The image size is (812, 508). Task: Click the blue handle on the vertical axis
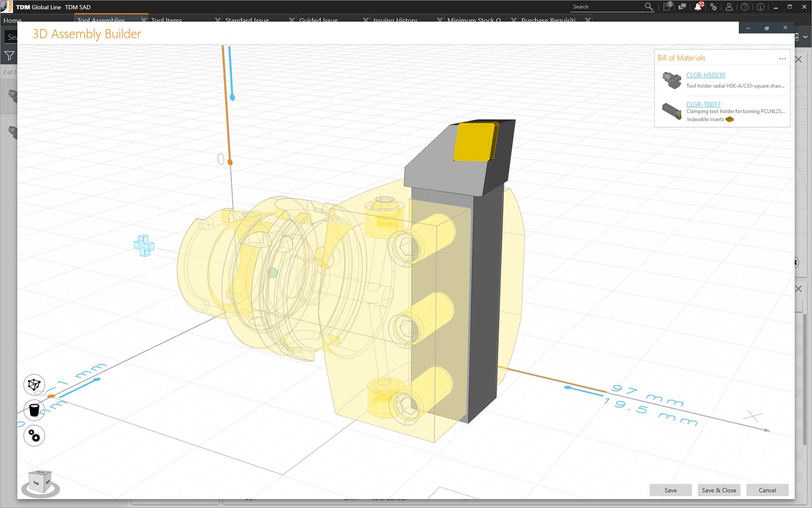click(232, 98)
